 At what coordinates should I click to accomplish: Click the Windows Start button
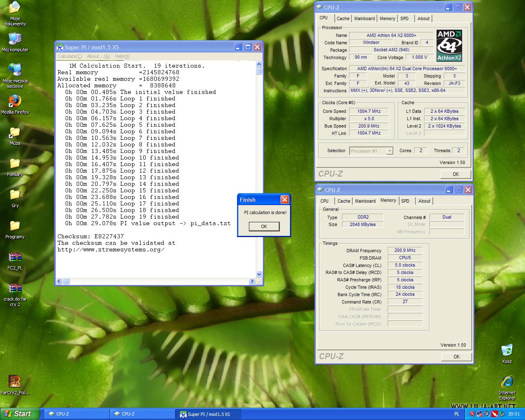(20, 414)
